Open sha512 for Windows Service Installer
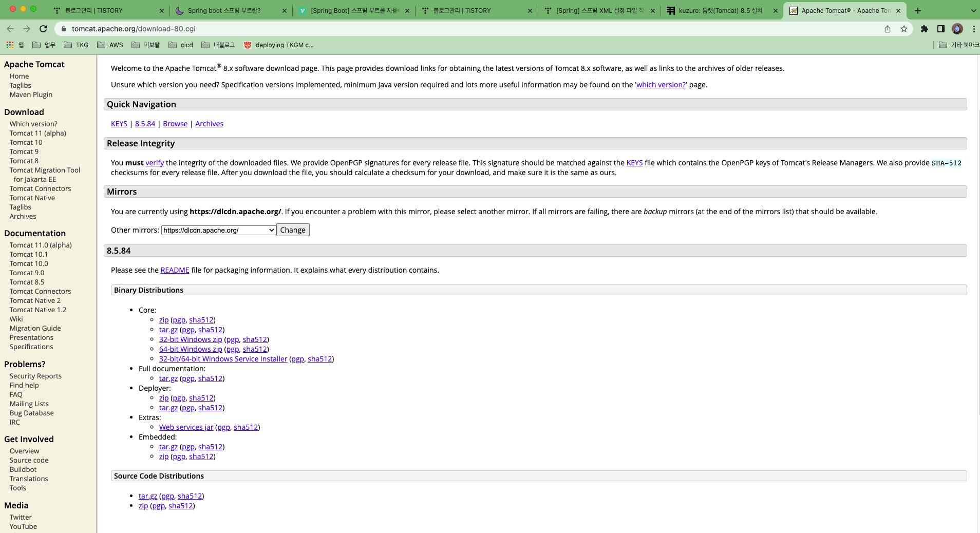980x533 pixels. point(319,359)
